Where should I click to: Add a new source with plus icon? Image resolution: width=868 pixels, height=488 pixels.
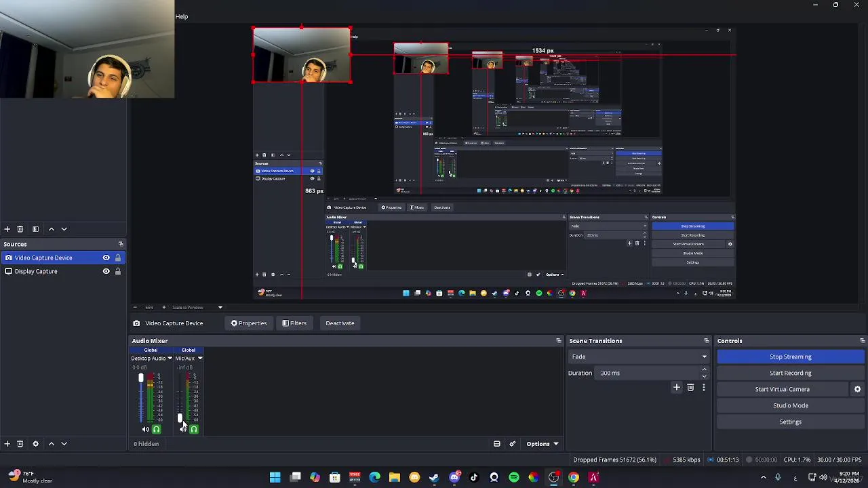pos(7,444)
